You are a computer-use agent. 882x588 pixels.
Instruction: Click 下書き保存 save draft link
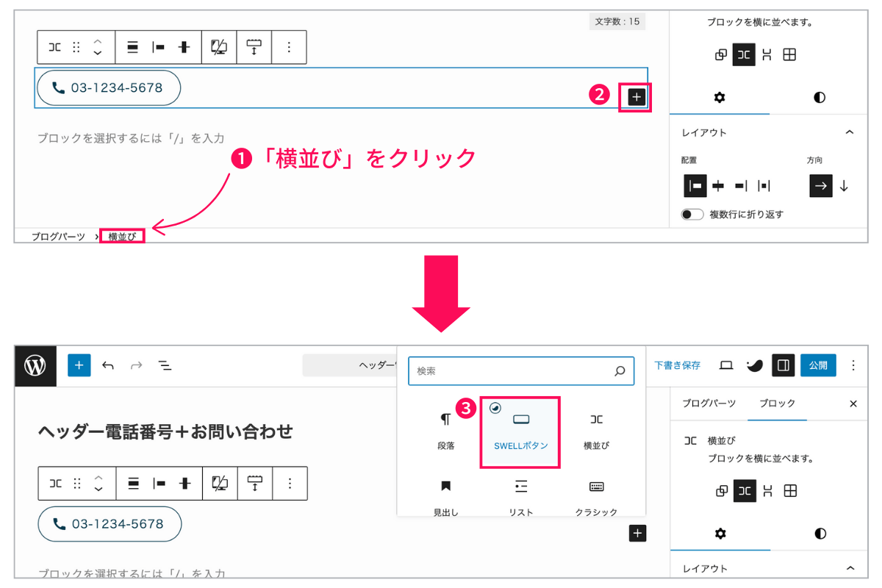677,365
